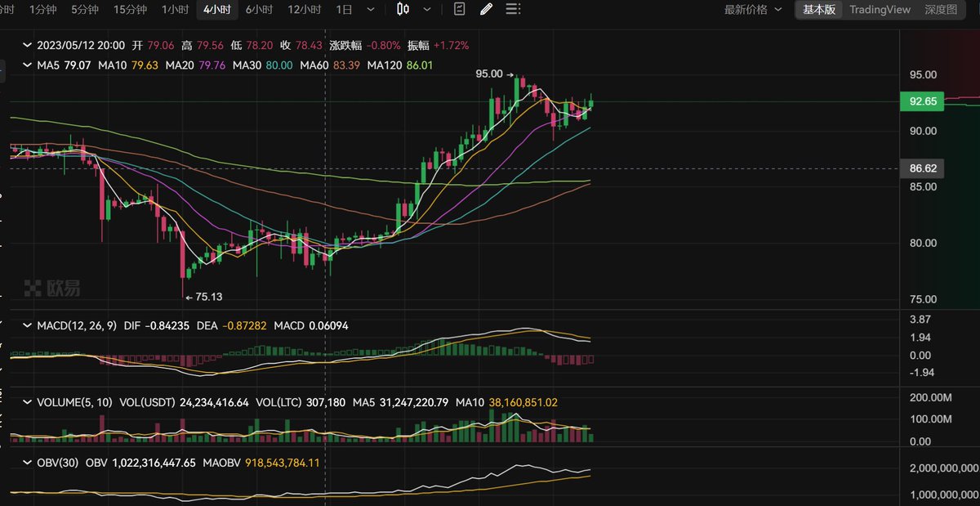Switch to TradingView chart mode
This screenshot has width=980, height=506.
880,10
